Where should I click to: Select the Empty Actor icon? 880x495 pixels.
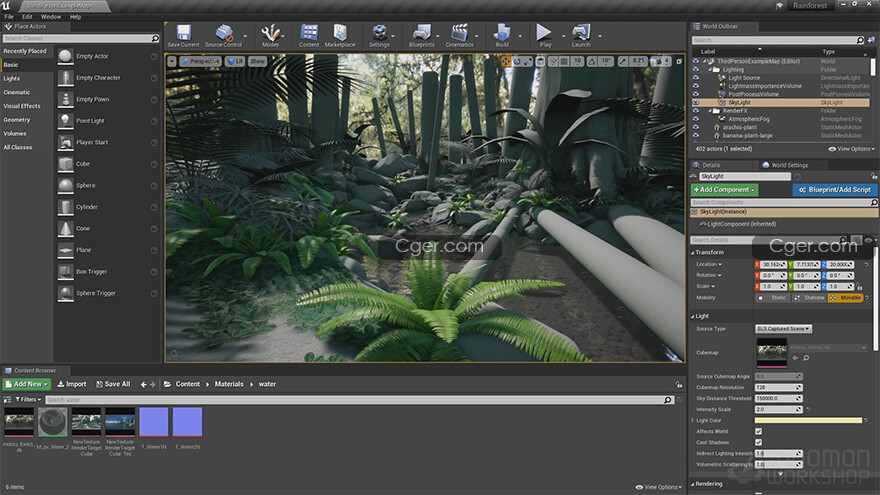click(66, 56)
